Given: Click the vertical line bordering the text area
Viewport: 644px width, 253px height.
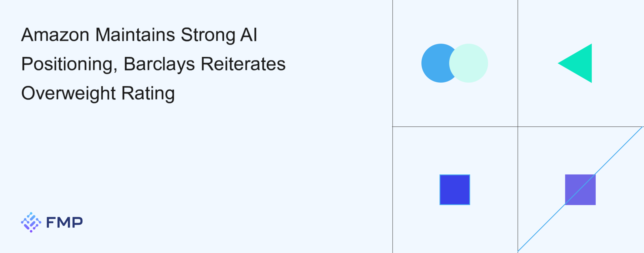Looking at the screenshot, I should click(x=392, y=189).
